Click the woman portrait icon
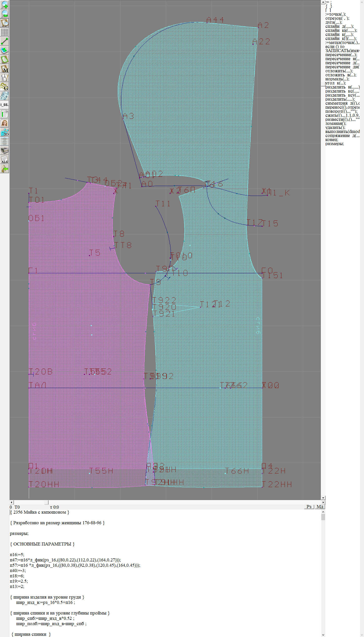Image resolution: width=364 pixels, height=637 pixels. click(x=5, y=123)
